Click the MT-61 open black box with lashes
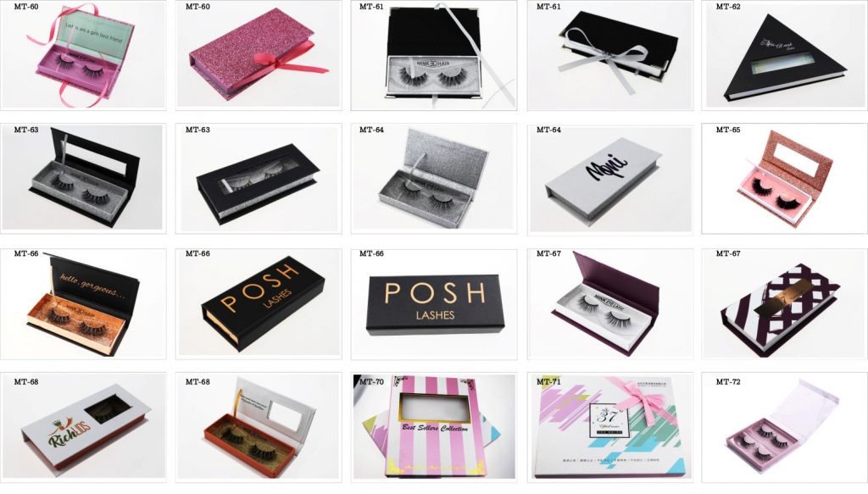Screen dimensions: 868x494 click(434, 55)
